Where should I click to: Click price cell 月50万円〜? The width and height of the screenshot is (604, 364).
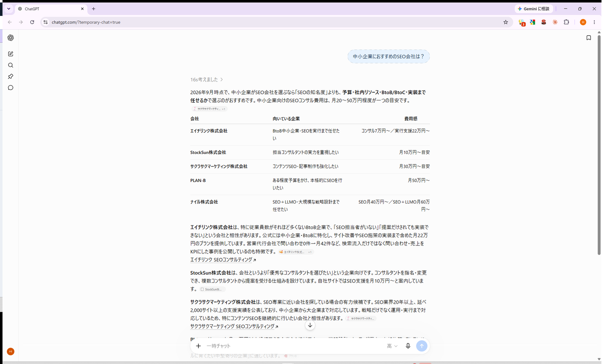(x=418, y=180)
